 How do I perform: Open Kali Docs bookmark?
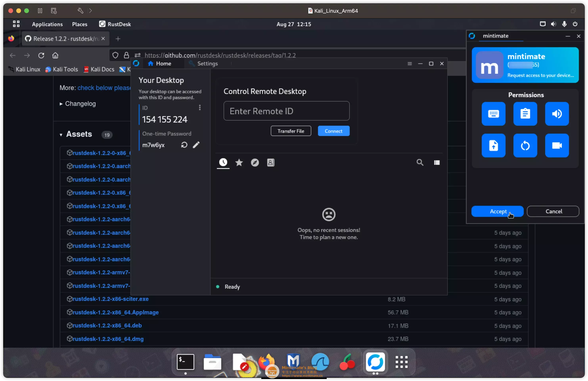(x=99, y=69)
